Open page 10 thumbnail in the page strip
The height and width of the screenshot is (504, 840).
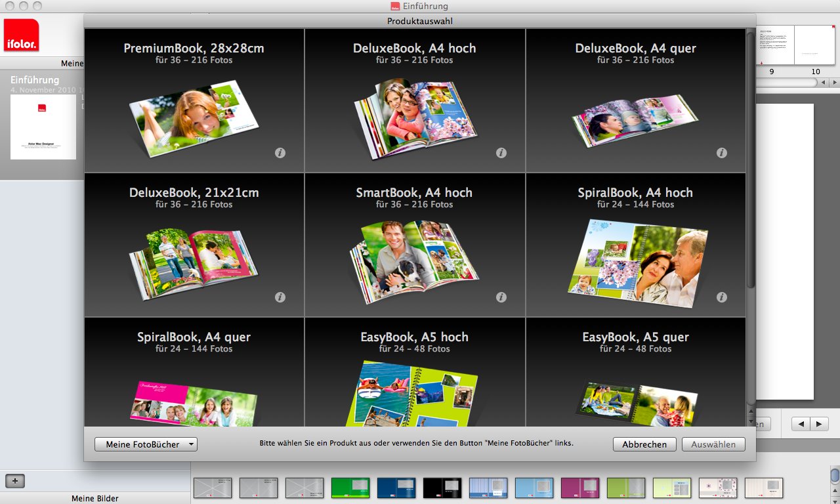pos(814,45)
